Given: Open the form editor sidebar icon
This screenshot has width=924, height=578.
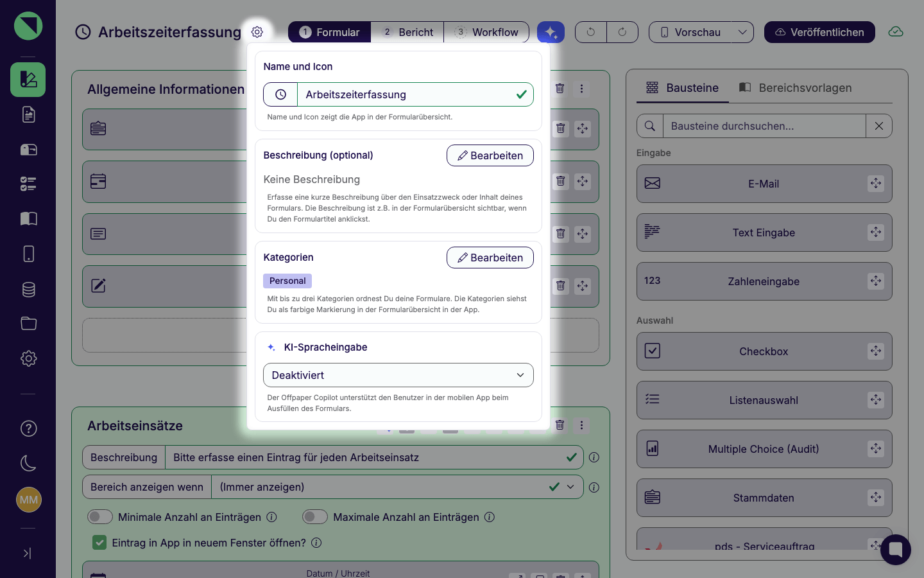Looking at the screenshot, I should 28,80.
